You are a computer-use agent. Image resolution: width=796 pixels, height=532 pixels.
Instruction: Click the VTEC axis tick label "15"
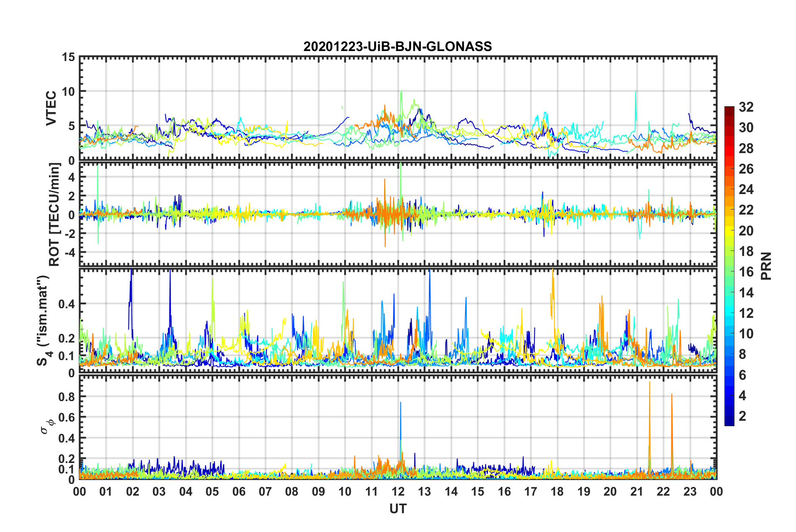68,57
